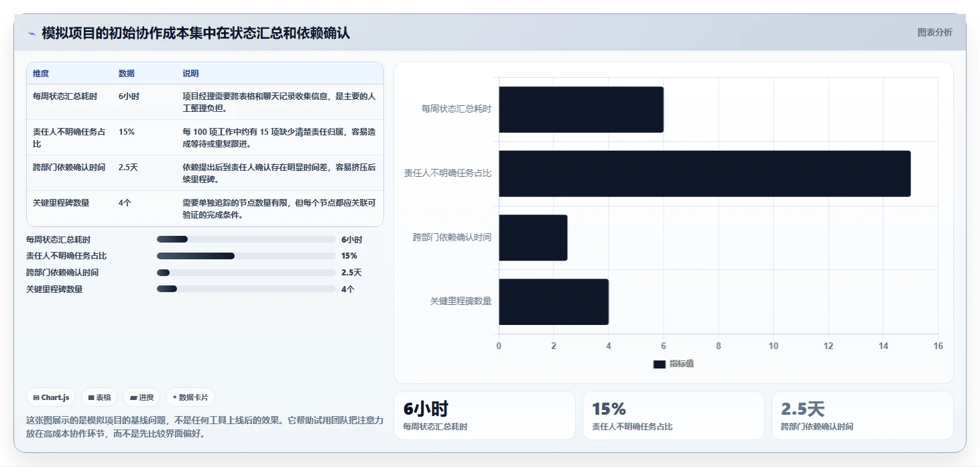980x467 pixels.
Task: Click the 图表分析 label in header
Action: pos(934,32)
